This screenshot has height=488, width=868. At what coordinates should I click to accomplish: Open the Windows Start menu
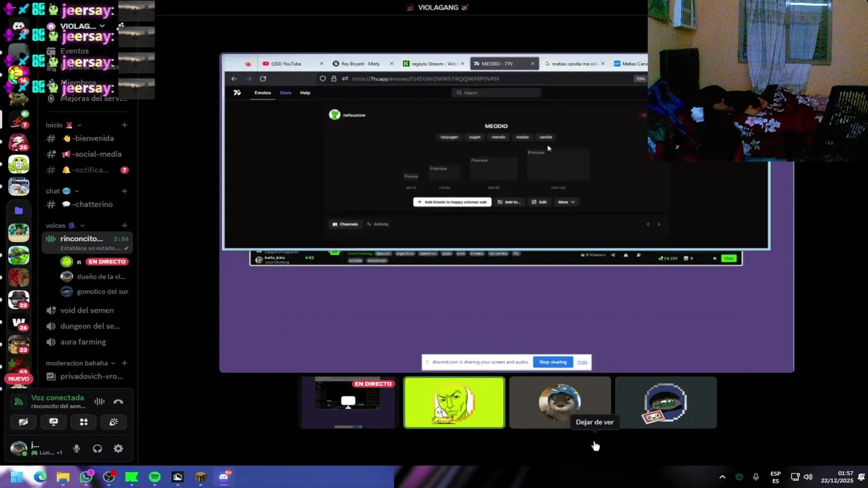click(x=16, y=477)
